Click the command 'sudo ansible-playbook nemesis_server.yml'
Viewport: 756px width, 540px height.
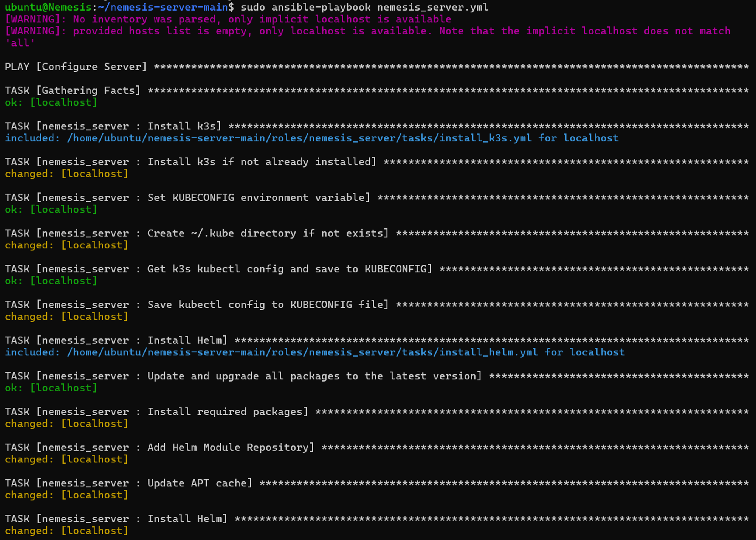364,7
